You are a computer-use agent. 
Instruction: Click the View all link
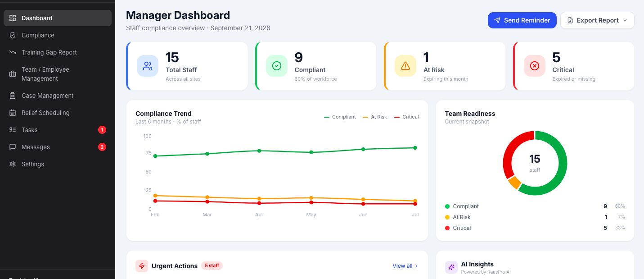405,266
